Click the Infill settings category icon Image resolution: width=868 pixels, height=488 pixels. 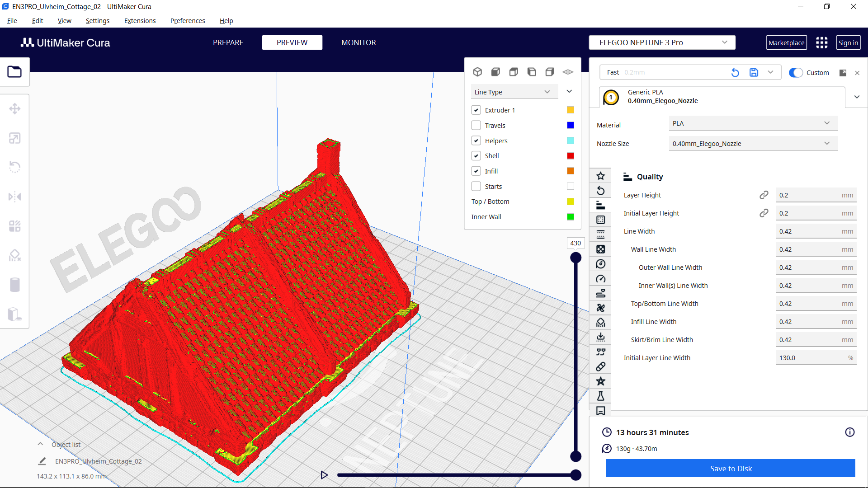600,249
